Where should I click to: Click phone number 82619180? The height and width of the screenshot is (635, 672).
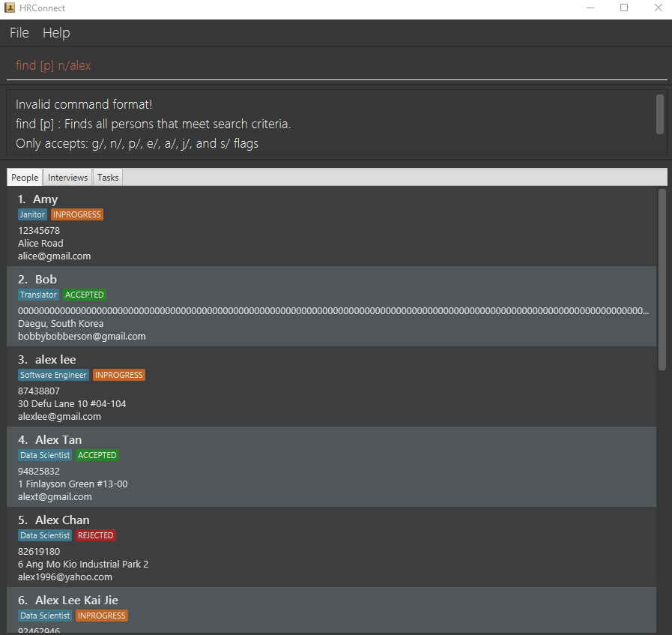(x=39, y=551)
